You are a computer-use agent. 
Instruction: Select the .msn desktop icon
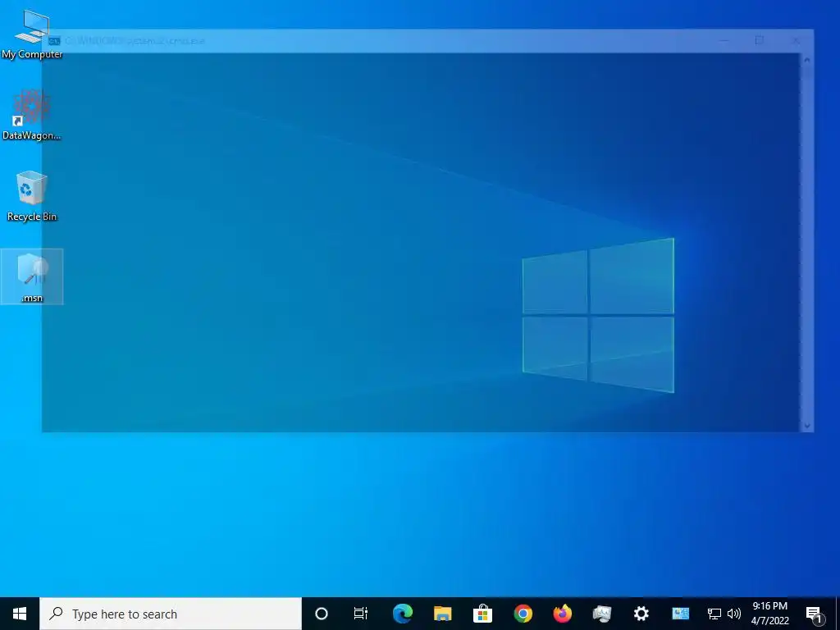click(32, 277)
